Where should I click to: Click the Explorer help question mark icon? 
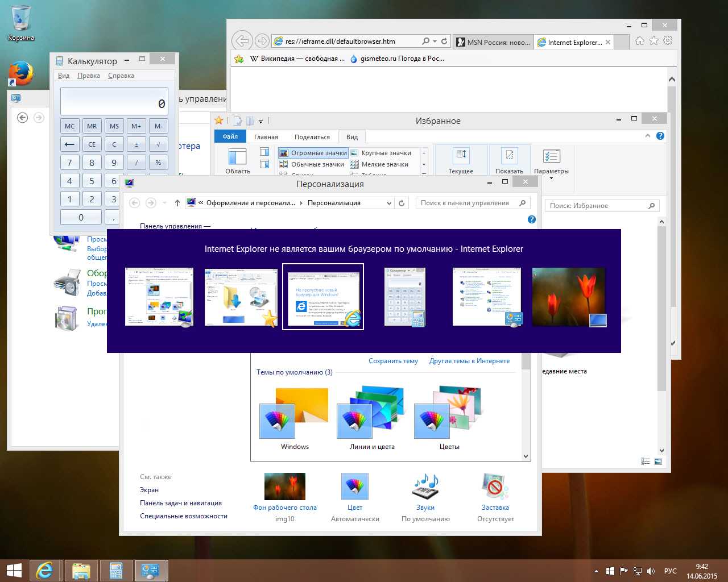660,136
